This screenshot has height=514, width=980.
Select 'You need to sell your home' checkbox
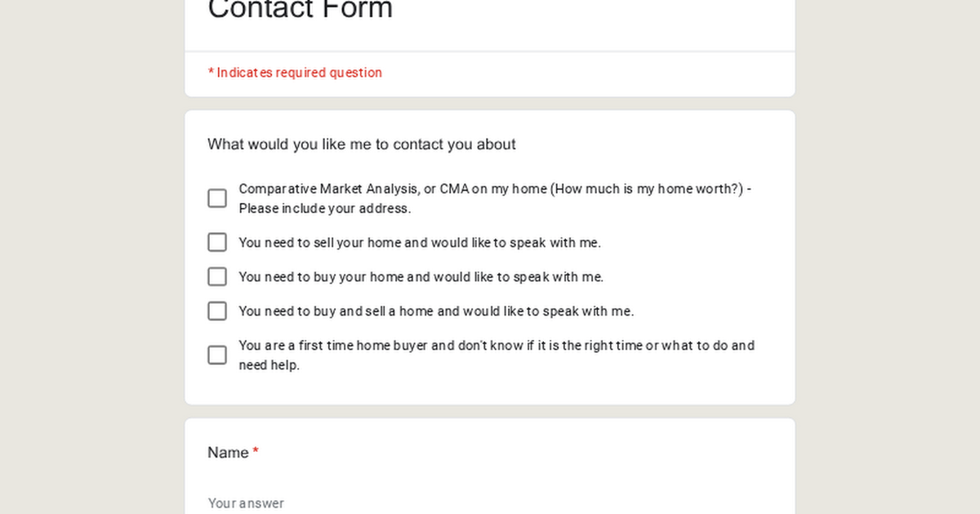216,242
